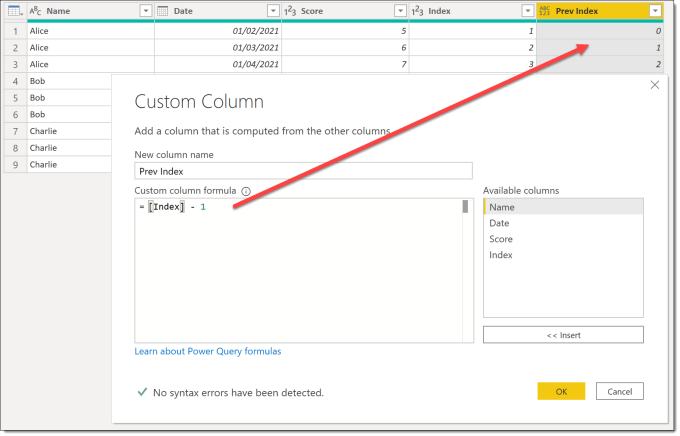Click the Bob cell in row 5
Screen dimensions: 680x436
(x=69, y=98)
